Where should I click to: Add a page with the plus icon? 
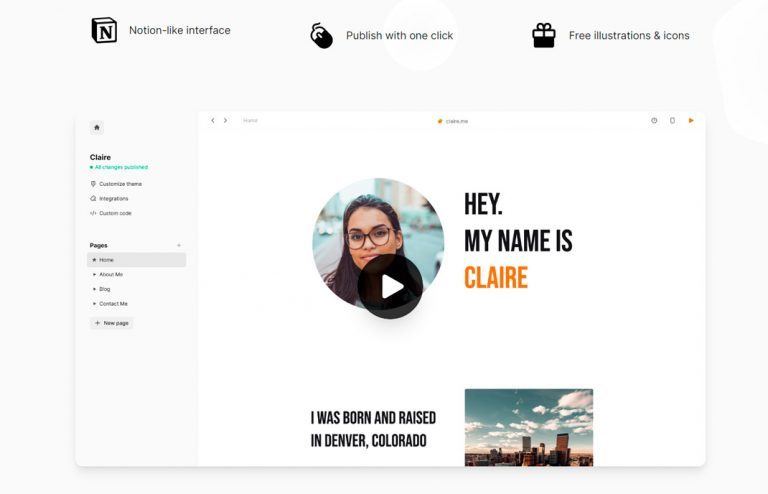tap(179, 245)
